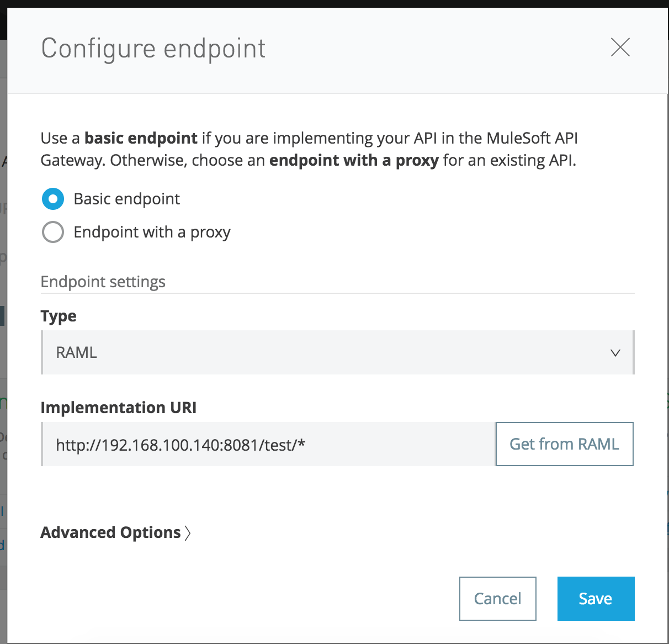Select the Basic endpoint radio button
This screenshot has width=669, height=644.
pos(53,199)
